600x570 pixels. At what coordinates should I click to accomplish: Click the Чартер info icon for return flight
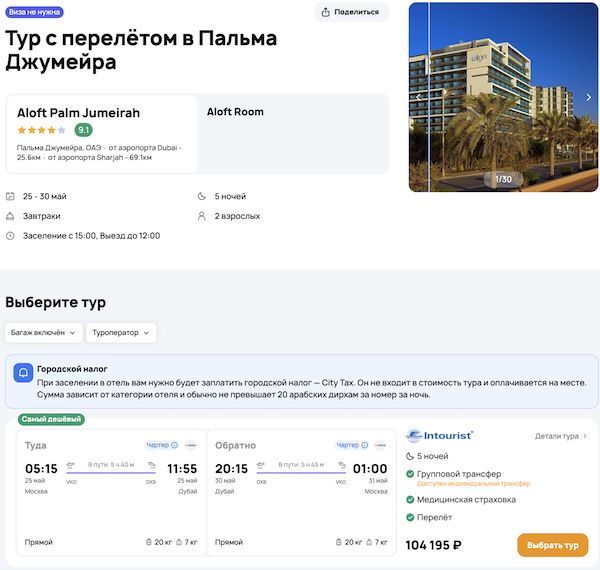[x=366, y=445]
